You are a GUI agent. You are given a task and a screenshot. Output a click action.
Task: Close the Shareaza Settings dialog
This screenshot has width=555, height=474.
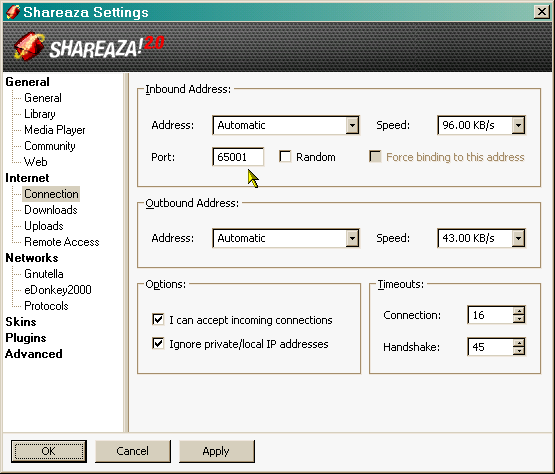(542, 12)
